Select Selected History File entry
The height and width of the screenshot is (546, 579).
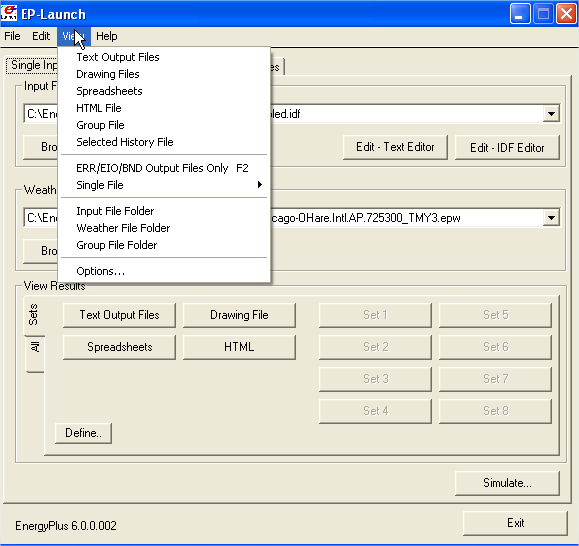[x=164, y=142]
